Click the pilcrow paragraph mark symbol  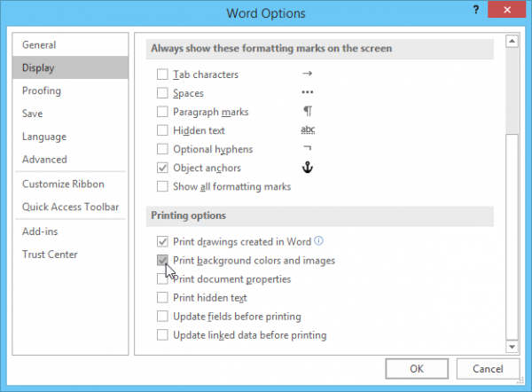(308, 111)
